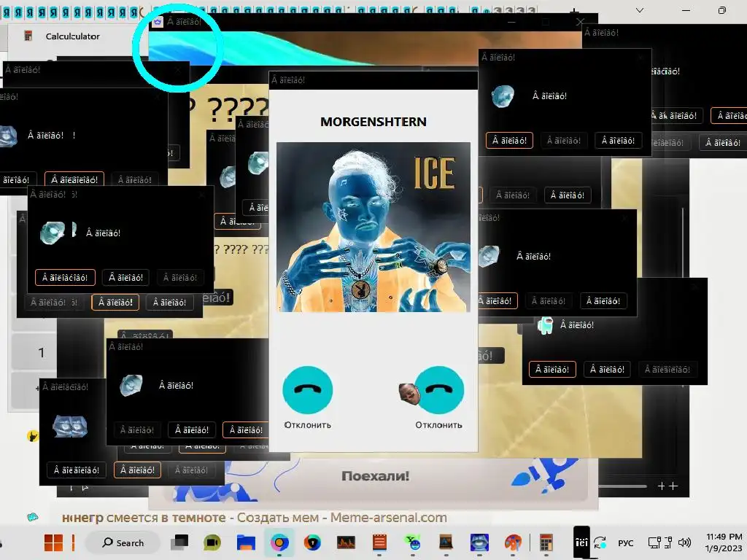Open the video camera chat app on the taskbar
The image size is (747, 560).
pyautogui.click(x=212, y=542)
